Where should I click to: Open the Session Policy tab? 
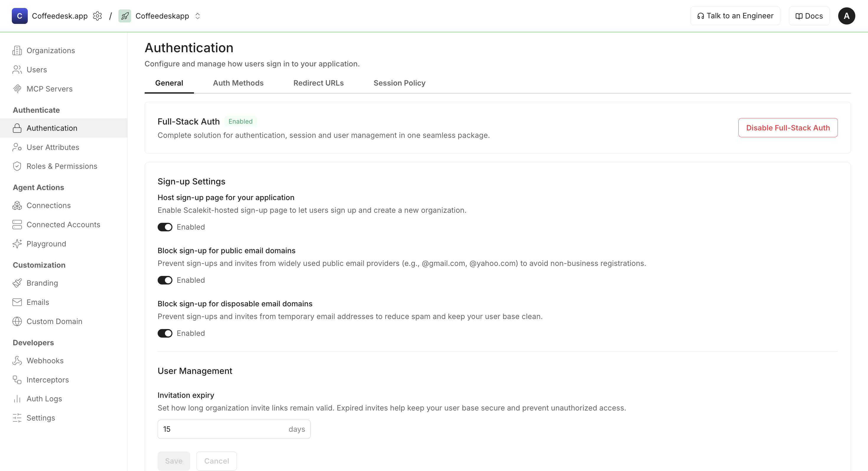(399, 83)
